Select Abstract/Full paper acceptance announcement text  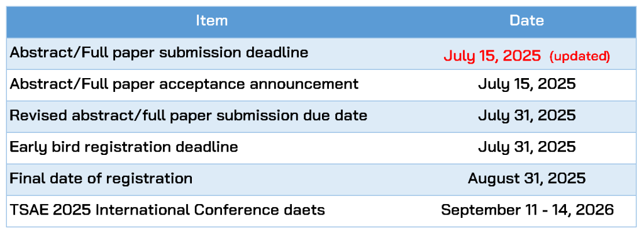[184, 84]
